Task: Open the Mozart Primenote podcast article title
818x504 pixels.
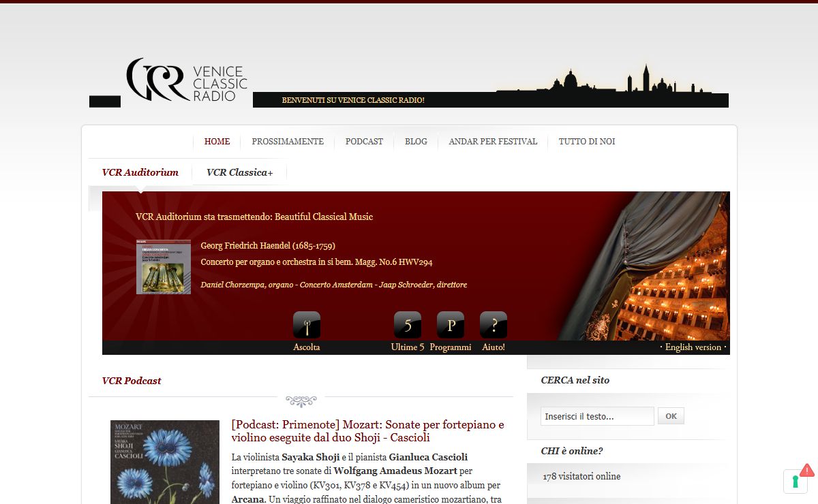Action: [x=368, y=431]
